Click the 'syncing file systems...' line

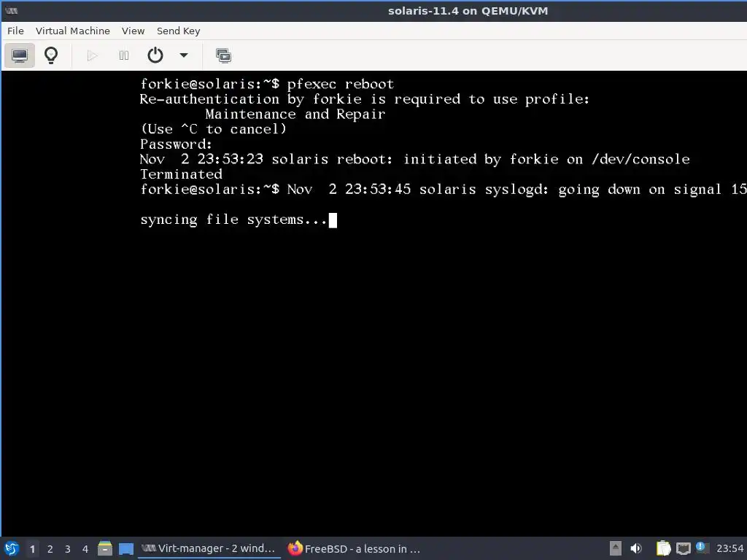pos(233,220)
